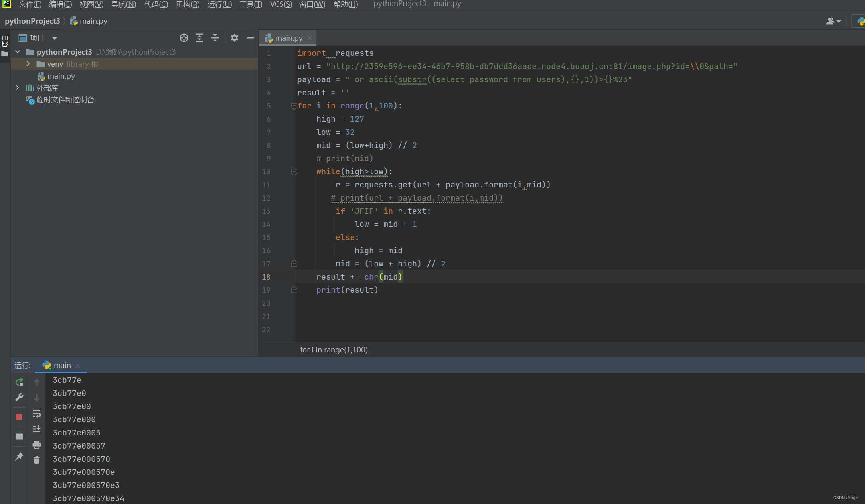Toggle soft-wrap in run console
Viewport: 865px width, 504px height.
point(37,413)
